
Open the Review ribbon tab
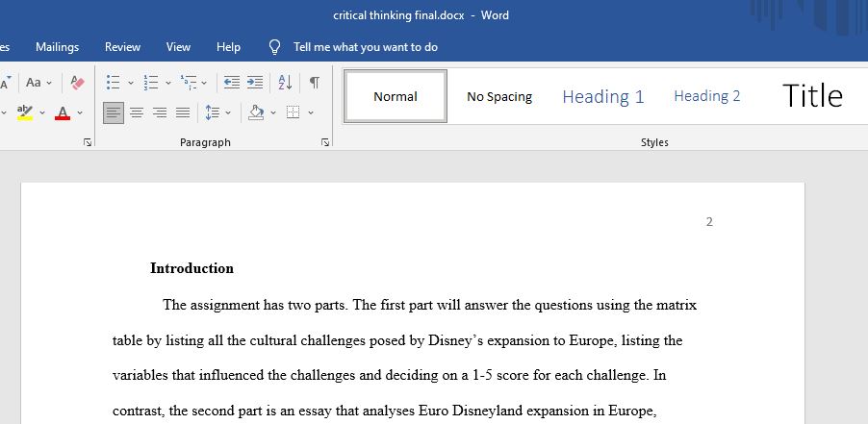(122, 47)
